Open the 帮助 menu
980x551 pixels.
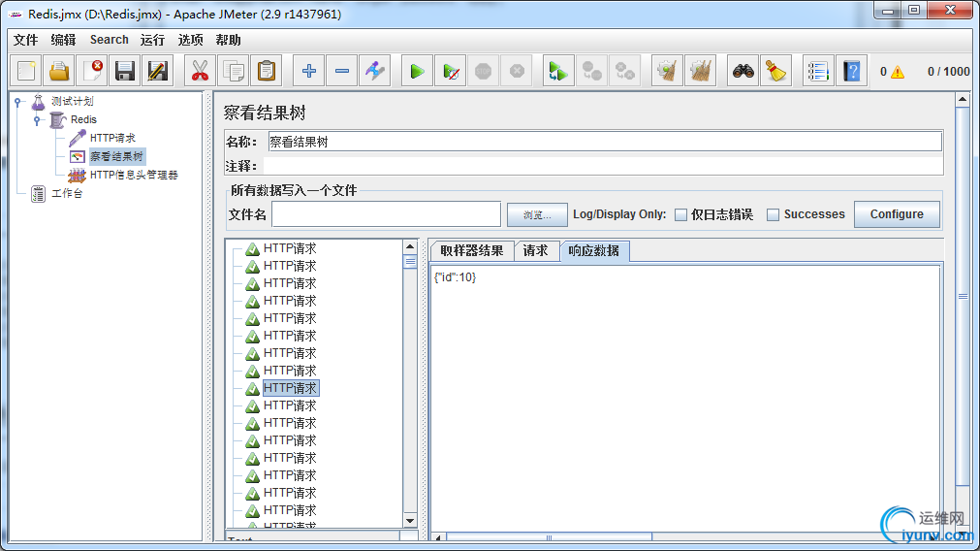point(228,40)
